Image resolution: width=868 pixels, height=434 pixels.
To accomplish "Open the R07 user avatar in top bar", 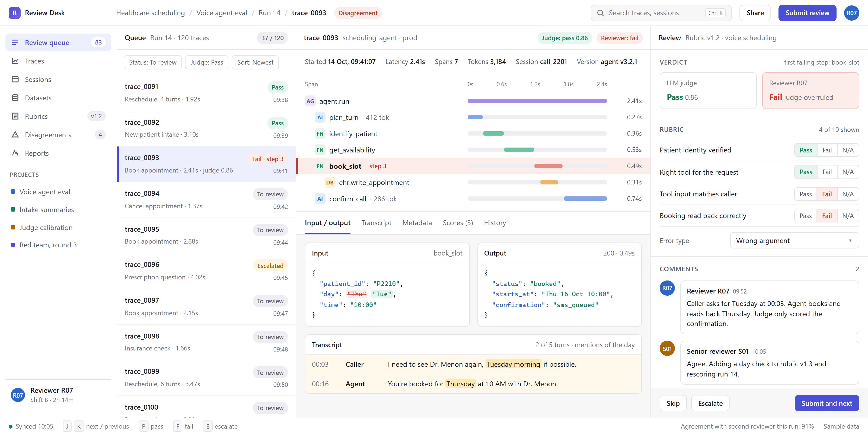I will pyautogui.click(x=851, y=13).
